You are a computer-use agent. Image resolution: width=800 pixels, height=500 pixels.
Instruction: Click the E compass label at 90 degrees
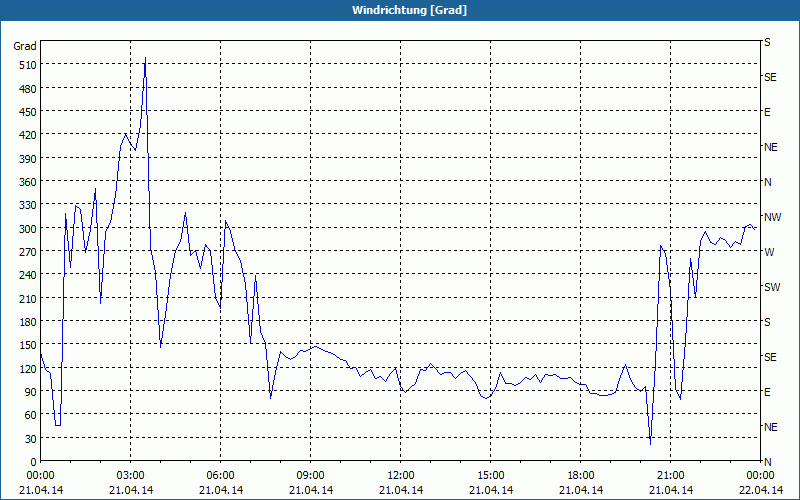[x=767, y=392]
